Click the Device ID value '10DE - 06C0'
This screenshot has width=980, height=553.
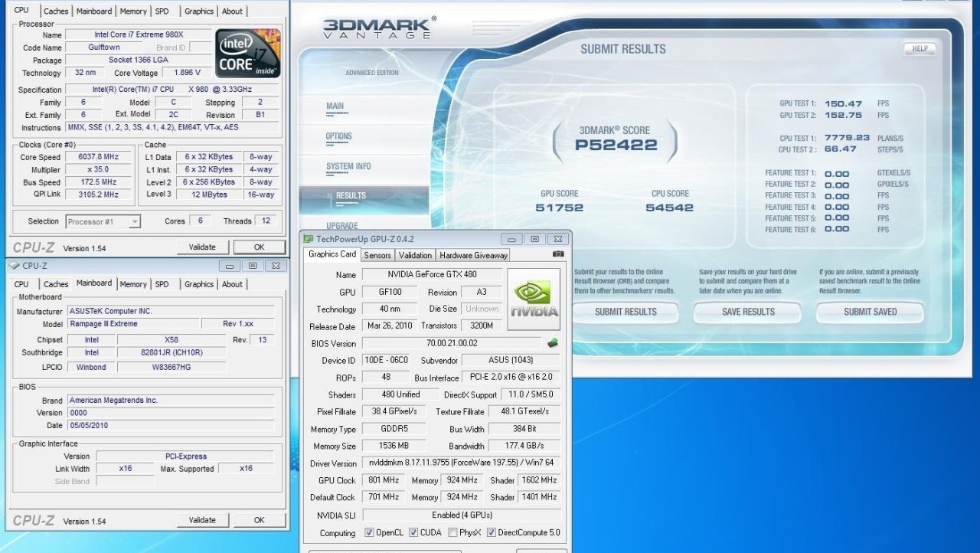pyautogui.click(x=384, y=361)
